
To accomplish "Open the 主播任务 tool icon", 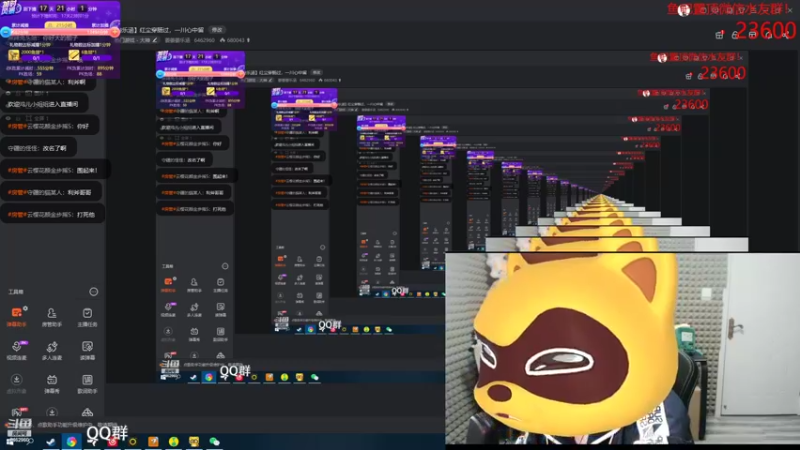I will click(x=87, y=316).
